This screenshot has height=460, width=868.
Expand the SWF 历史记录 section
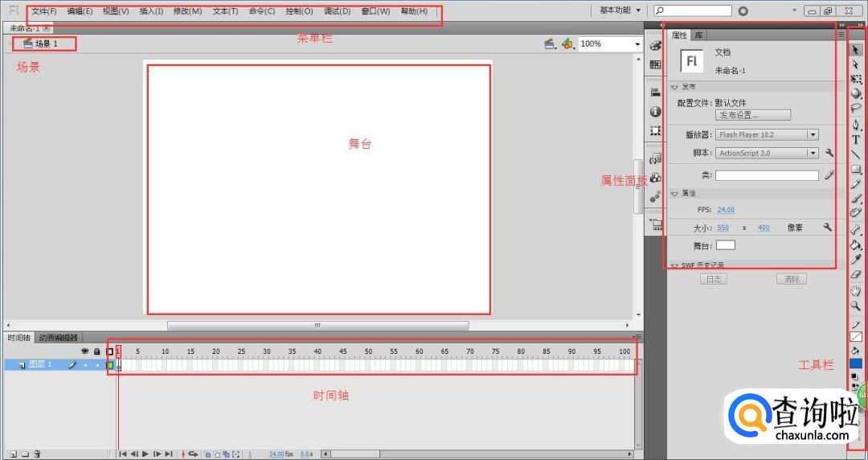pyautogui.click(x=674, y=265)
